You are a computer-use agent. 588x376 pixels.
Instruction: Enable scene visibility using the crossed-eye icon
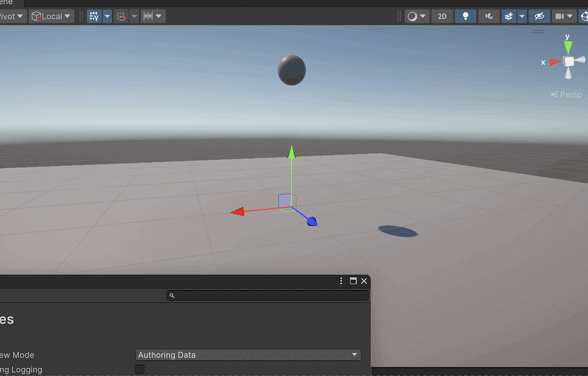[539, 16]
